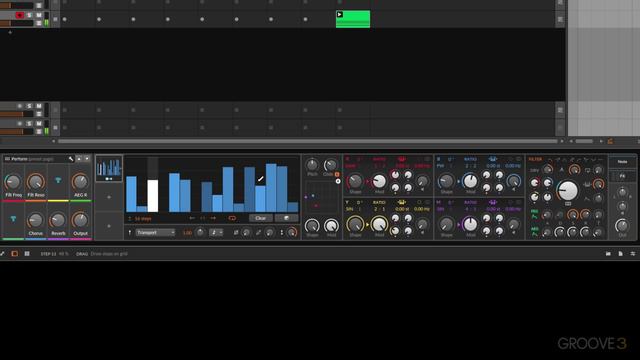Click the shift-steps-left arrow in Steps editor

pyautogui.click(x=192, y=218)
